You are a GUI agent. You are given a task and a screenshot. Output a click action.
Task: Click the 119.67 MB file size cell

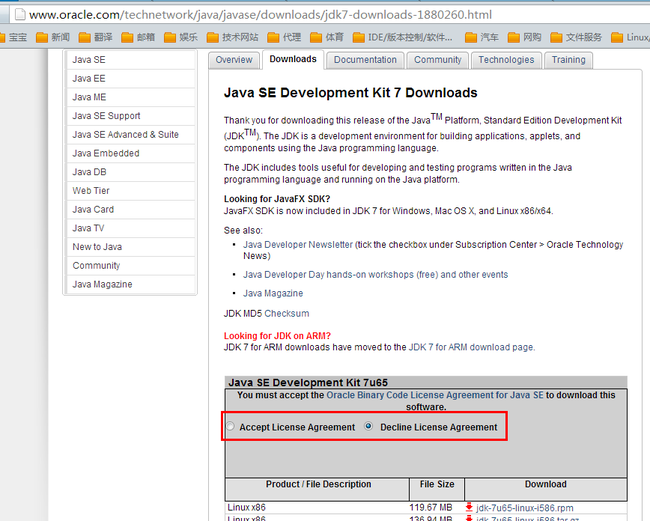pyautogui.click(x=430, y=507)
